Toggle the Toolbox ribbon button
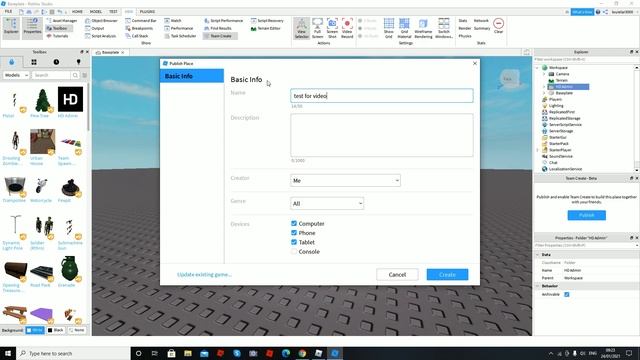This screenshot has width=640, height=360. click(59, 28)
